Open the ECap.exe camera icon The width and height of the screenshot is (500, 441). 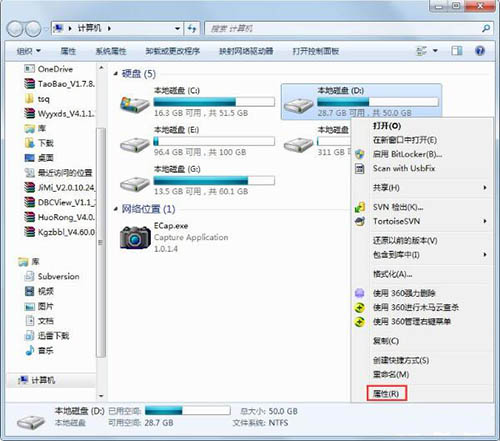(x=135, y=237)
